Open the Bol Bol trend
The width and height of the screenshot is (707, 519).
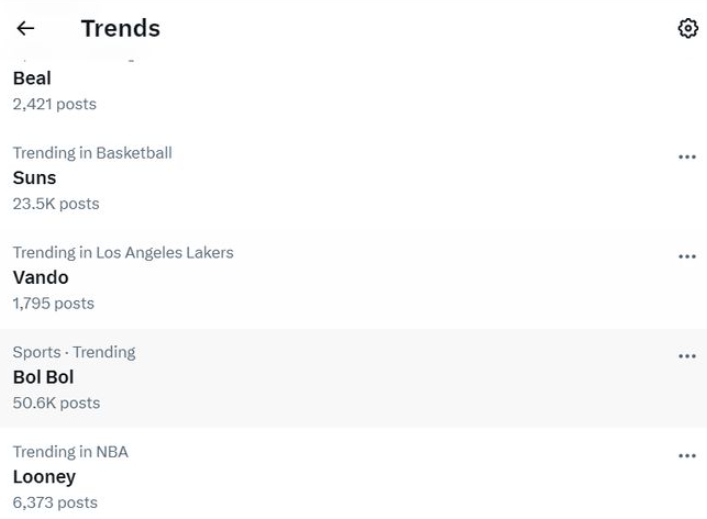pyautogui.click(x=43, y=377)
